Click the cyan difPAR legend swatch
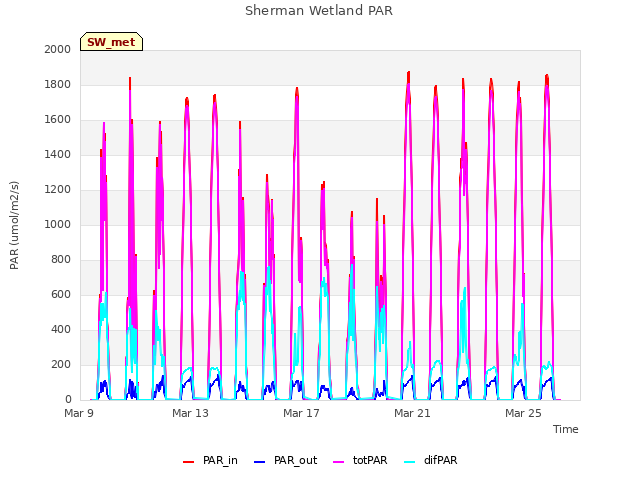 (x=409, y=462)
